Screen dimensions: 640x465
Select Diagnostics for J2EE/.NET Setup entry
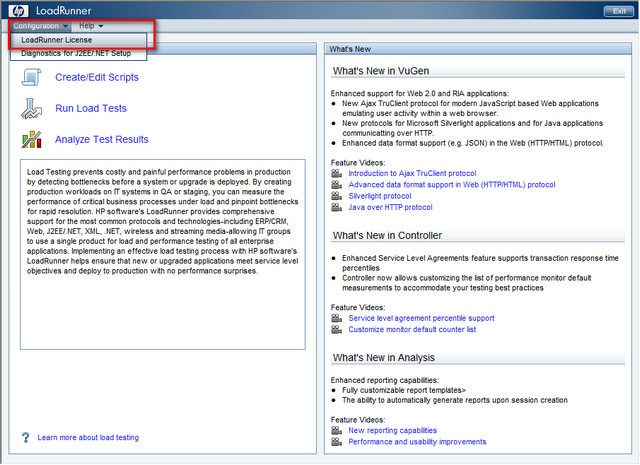tap(78, 53)
